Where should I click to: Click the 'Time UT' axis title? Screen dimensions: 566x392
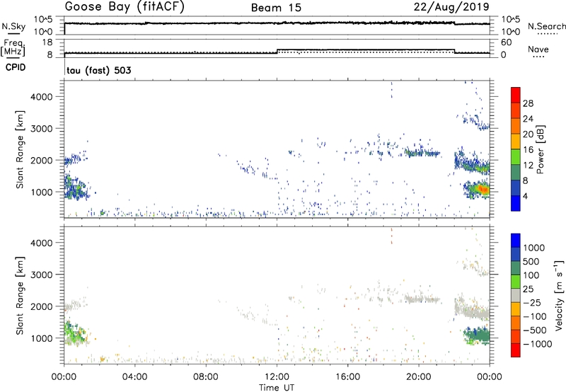click(x=277, y=388)
